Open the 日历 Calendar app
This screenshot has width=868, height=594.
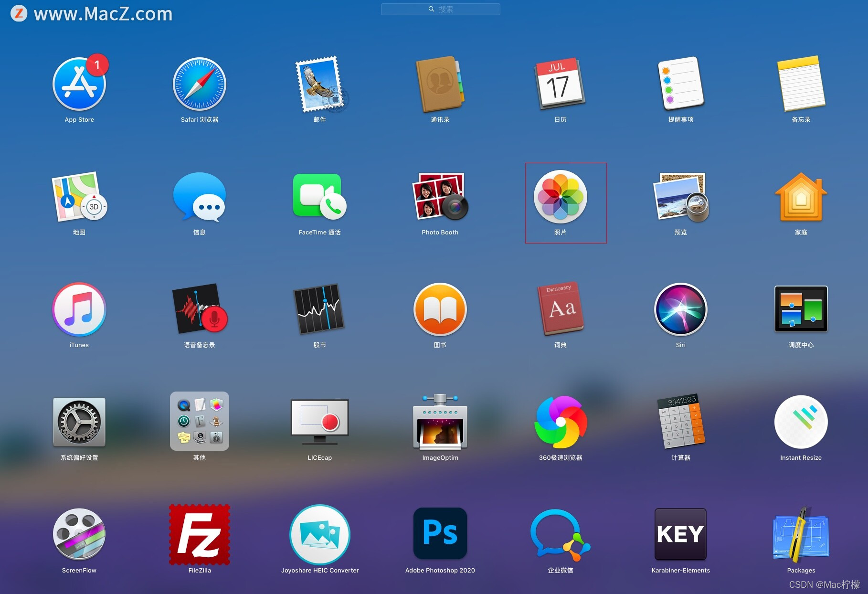click(560, 84)
